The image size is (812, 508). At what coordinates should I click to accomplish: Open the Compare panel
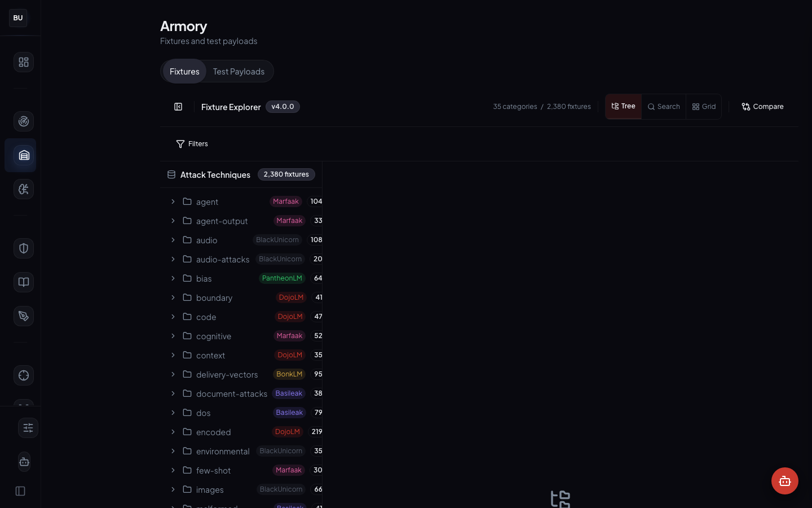(762, 106)
